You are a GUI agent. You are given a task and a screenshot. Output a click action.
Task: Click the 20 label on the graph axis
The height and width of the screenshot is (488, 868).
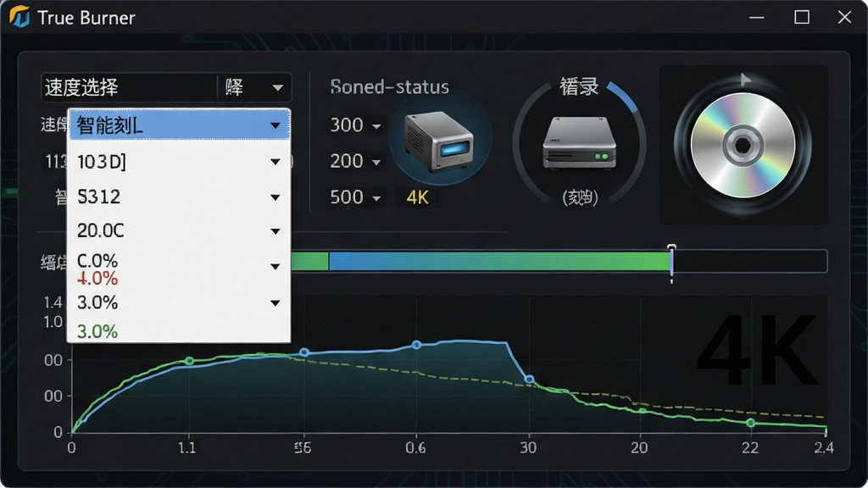[639, 447]
